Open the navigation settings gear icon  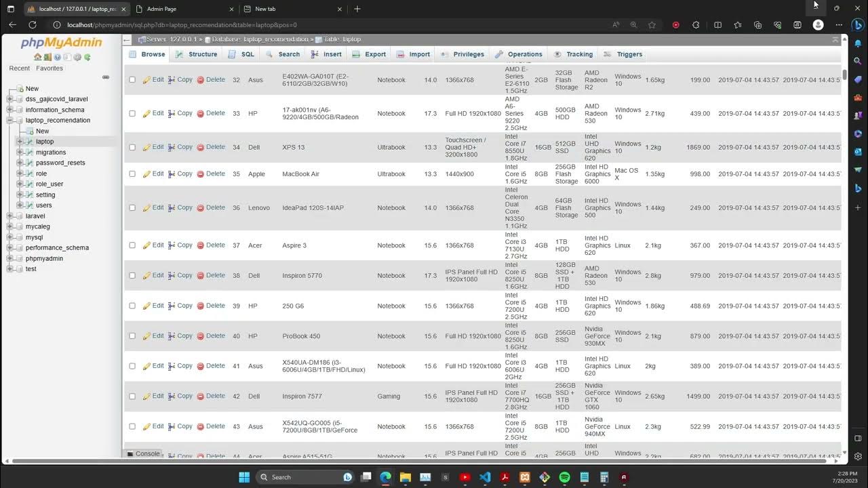coord(77,57)
